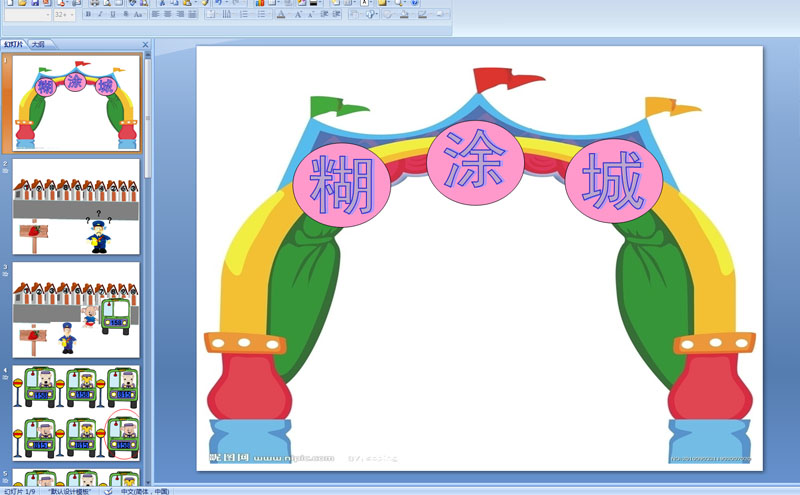
Task: Click the line color pen icon
Action: [422, 14]
